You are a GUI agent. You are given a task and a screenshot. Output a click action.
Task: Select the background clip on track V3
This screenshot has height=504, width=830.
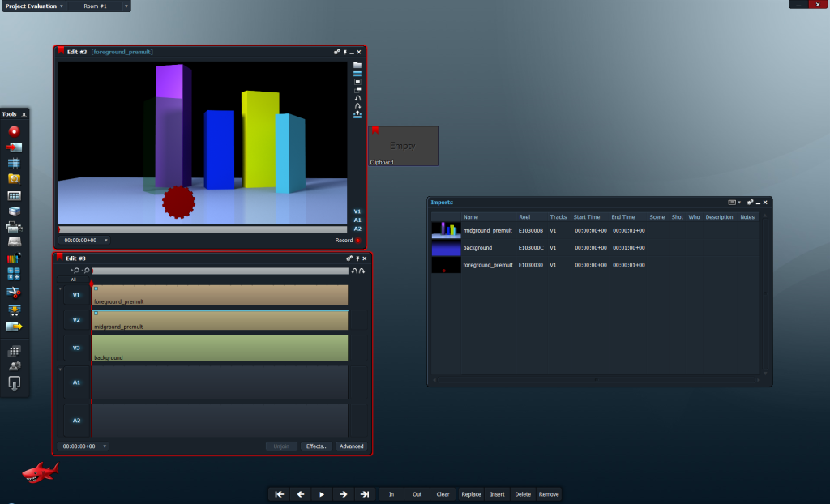(220, 348)
